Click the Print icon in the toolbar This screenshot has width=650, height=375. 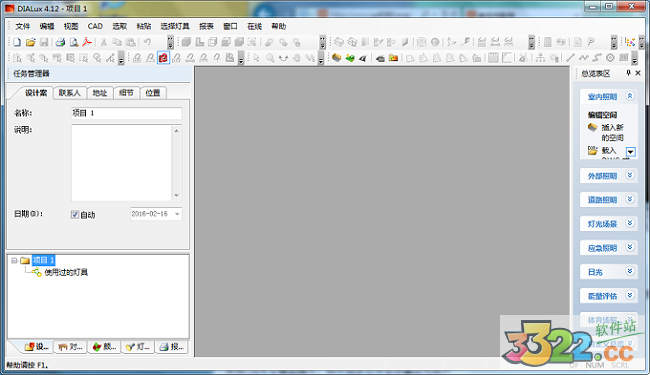tap(60, 42)
